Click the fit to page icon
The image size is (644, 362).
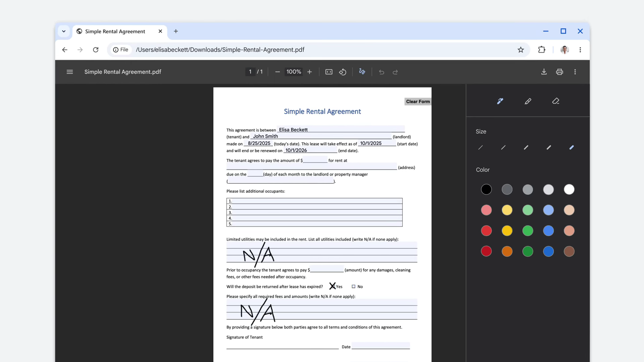(329, 72)
